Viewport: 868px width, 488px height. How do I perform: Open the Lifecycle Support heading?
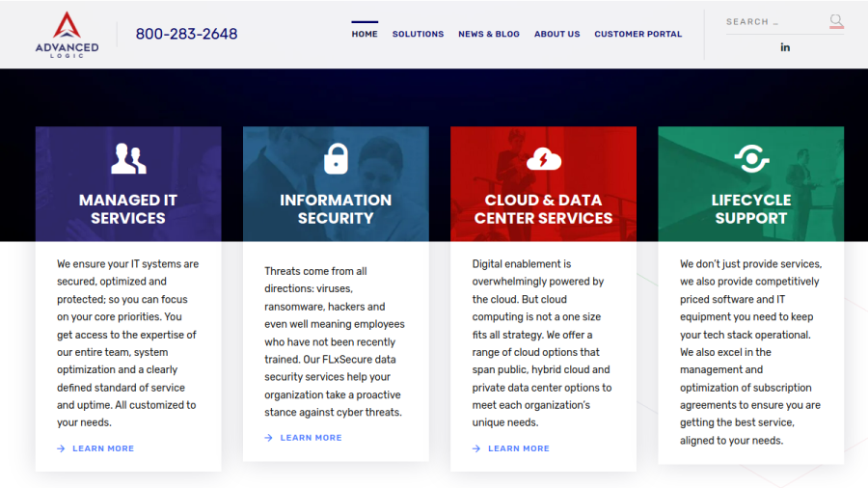(751, 209)
